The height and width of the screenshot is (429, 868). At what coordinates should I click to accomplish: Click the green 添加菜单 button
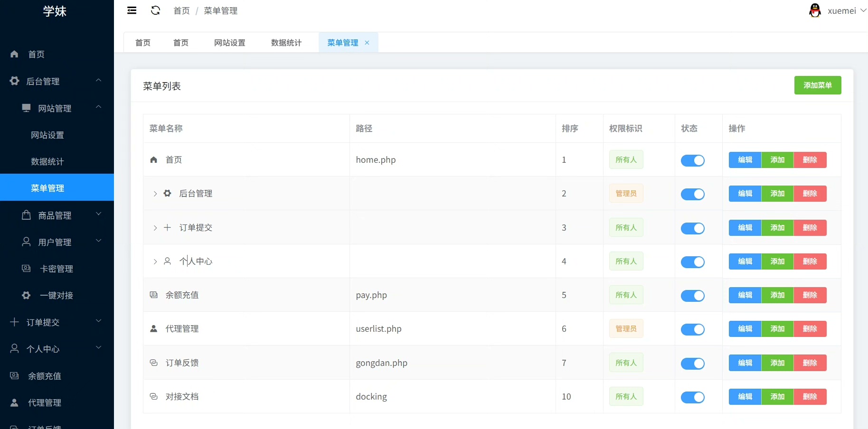(x=817, y=85)
